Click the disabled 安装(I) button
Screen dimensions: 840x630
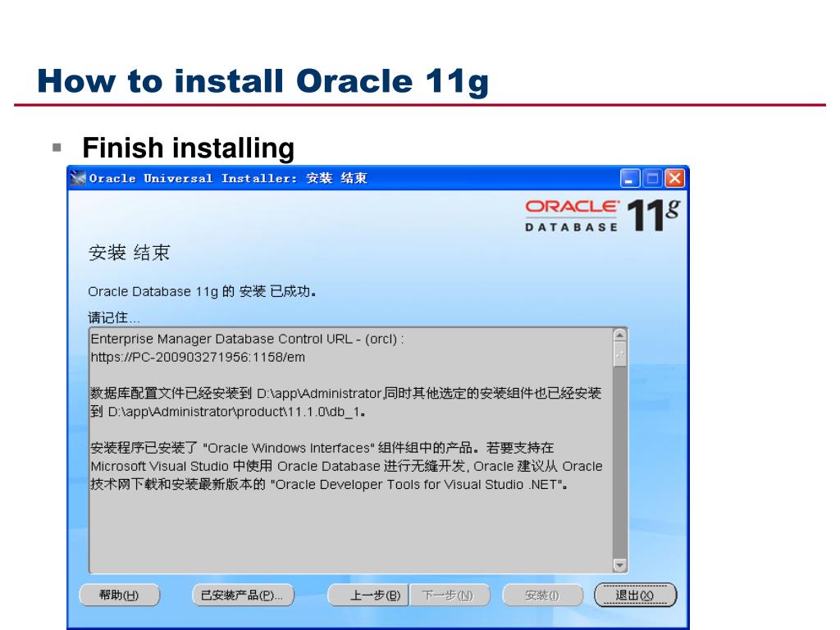(x=542, y=596)
